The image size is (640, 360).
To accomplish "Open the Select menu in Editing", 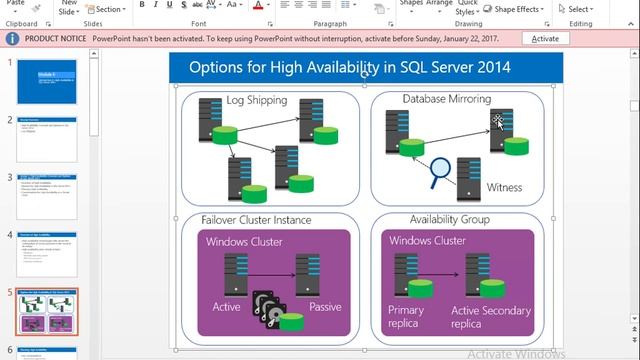I will click(x=576, y=9).
